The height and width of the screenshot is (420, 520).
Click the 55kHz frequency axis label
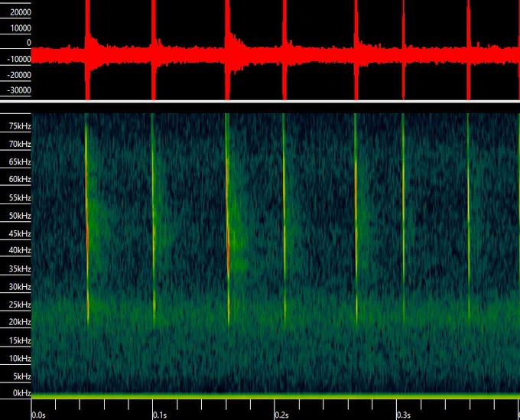[x=20, y=198]
